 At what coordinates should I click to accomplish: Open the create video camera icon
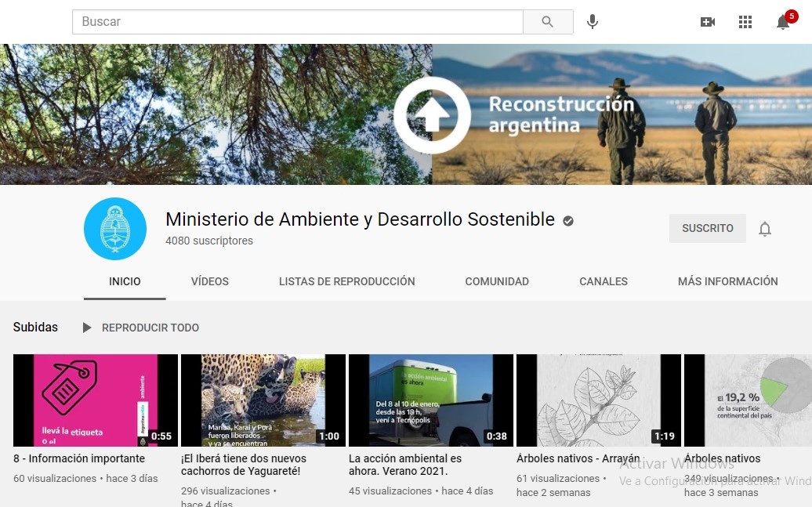(x=708, y=22)
